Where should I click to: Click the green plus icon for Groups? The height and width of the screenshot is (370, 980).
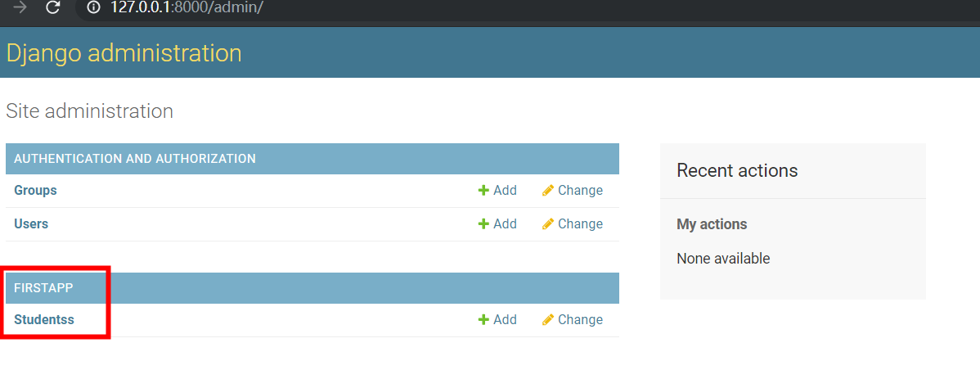483,190
